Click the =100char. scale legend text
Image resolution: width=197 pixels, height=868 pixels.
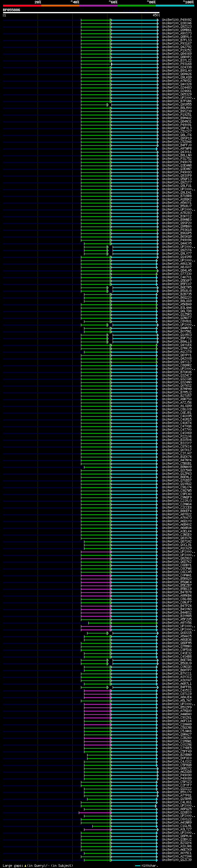tap(150, 866)
